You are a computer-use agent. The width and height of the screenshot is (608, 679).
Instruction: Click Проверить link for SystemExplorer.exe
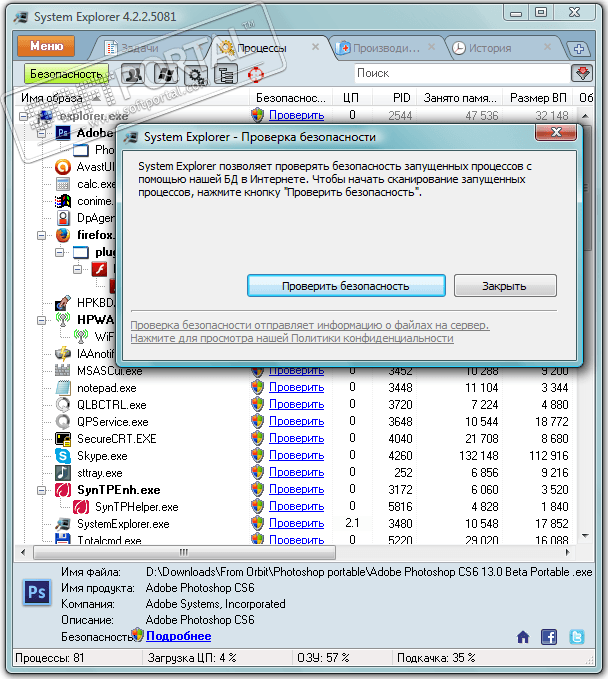(x=297, y=523)
